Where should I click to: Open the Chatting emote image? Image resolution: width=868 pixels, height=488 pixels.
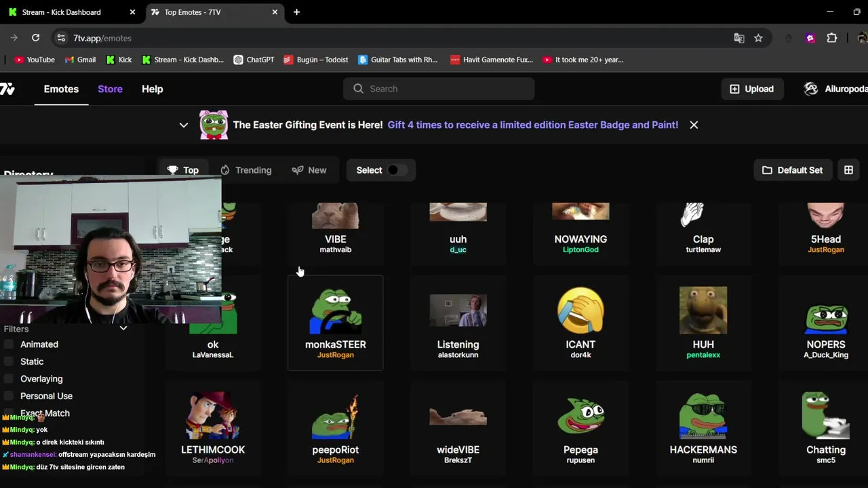826,415
